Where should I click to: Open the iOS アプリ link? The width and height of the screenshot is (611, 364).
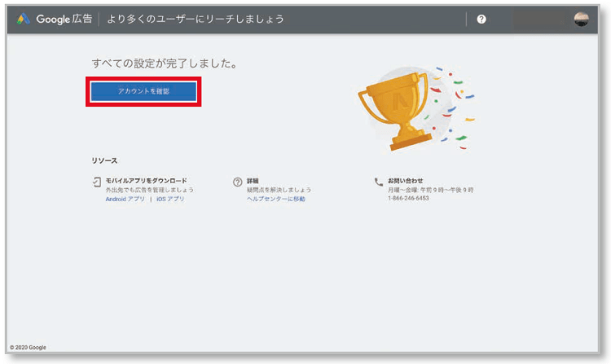(170, 199)
